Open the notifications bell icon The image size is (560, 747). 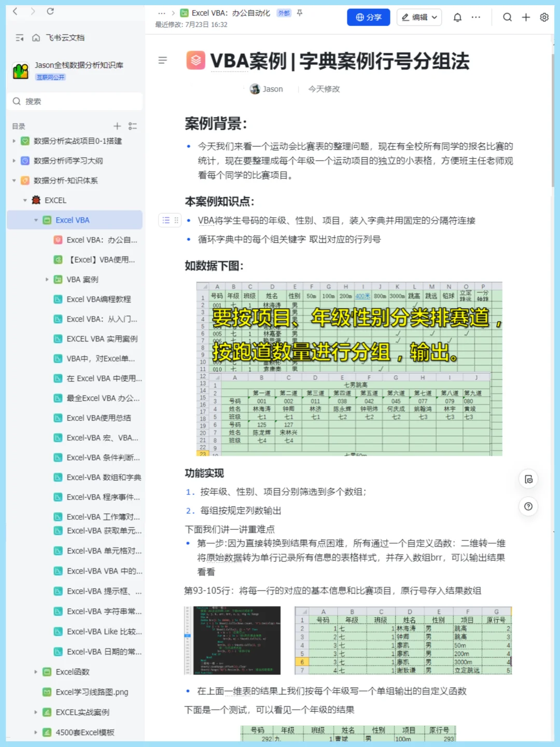(457, 17)
